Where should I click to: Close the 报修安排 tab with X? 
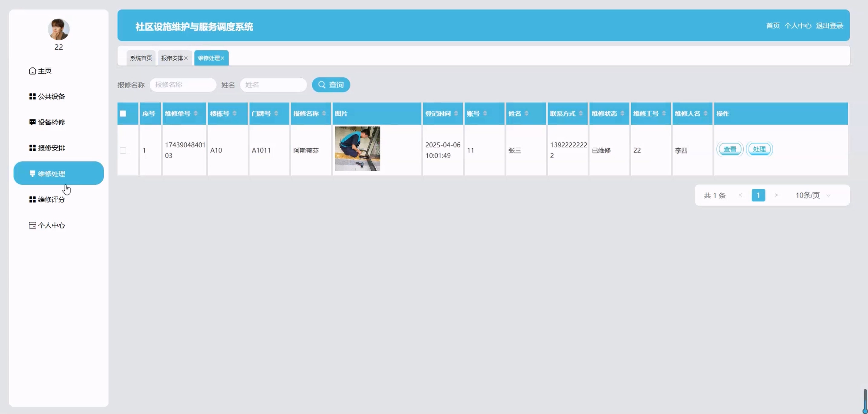[186, 58]
